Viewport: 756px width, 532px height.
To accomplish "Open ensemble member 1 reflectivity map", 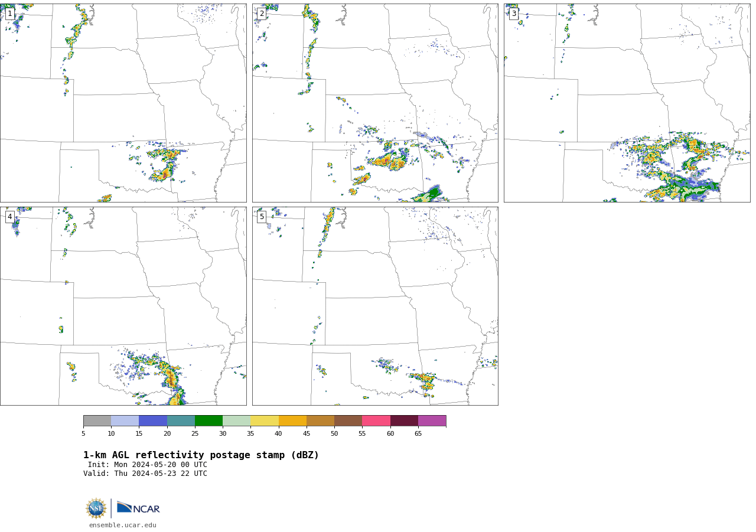I will (x=123, y=103).
